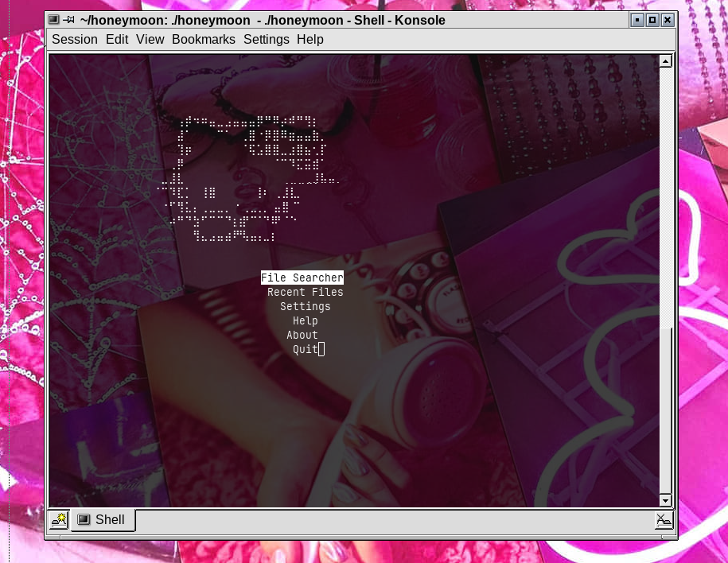Click the scrollbar down arrow
Viewport: 728px width, 563px height.
665,500
